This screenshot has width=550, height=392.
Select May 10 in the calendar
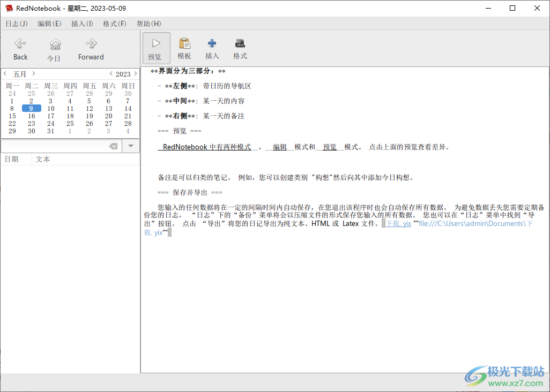click(51, 109)
